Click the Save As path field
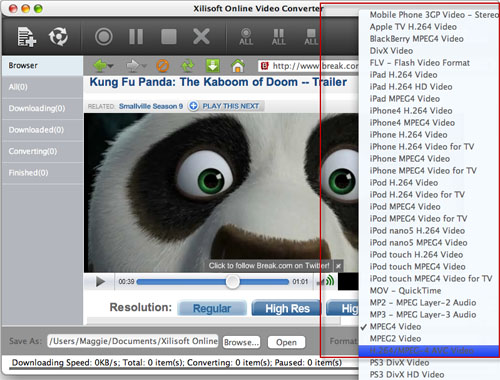The height and width of the screenshot is (380, 500). (133, 341)
